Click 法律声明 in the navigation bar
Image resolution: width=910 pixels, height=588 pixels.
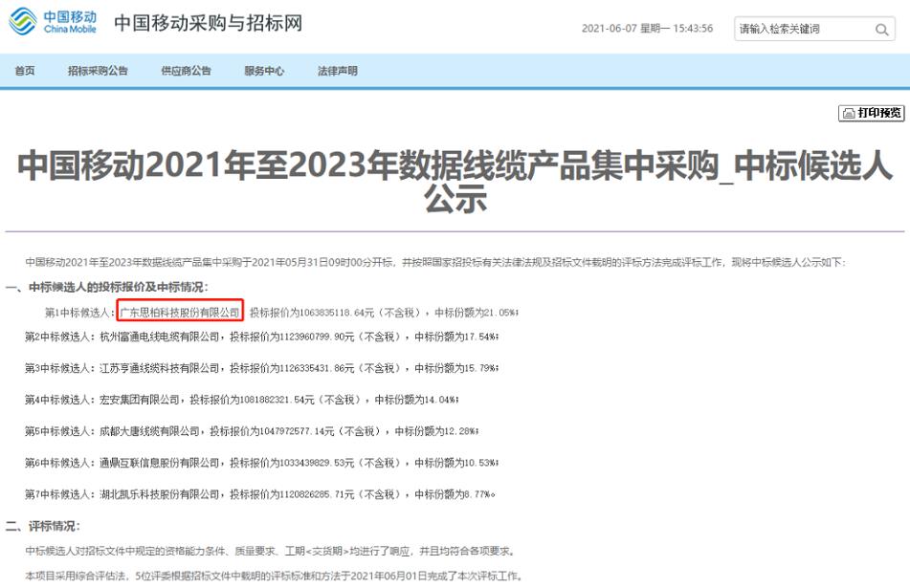click(x=337, y=71)
